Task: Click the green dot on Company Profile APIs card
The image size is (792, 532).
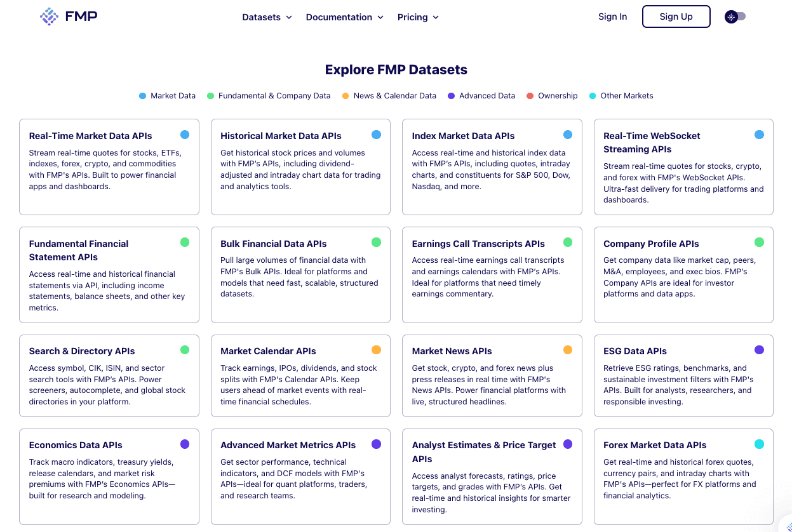Action: [759, 242]
